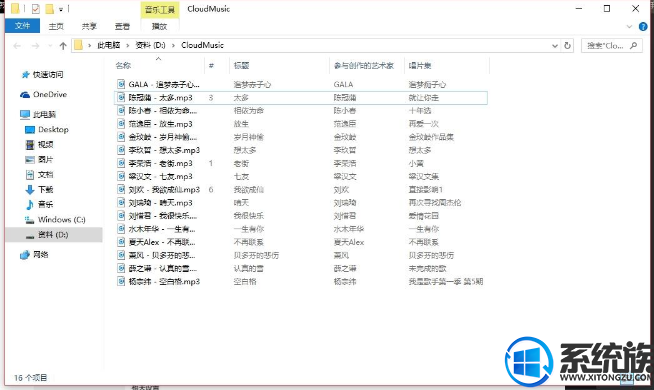Select OneDrive in the navigation pane
Image resolution: width=654 pixels, height=390 pixels.
50,94
